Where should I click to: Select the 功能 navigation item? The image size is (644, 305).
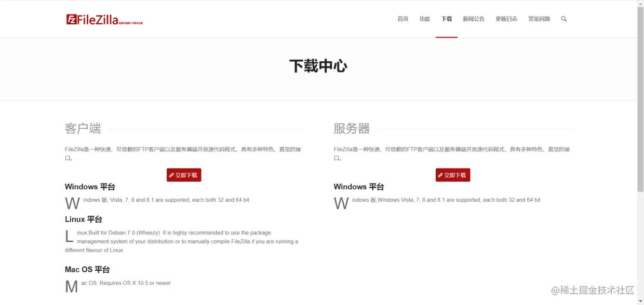(x=424, y=19)
